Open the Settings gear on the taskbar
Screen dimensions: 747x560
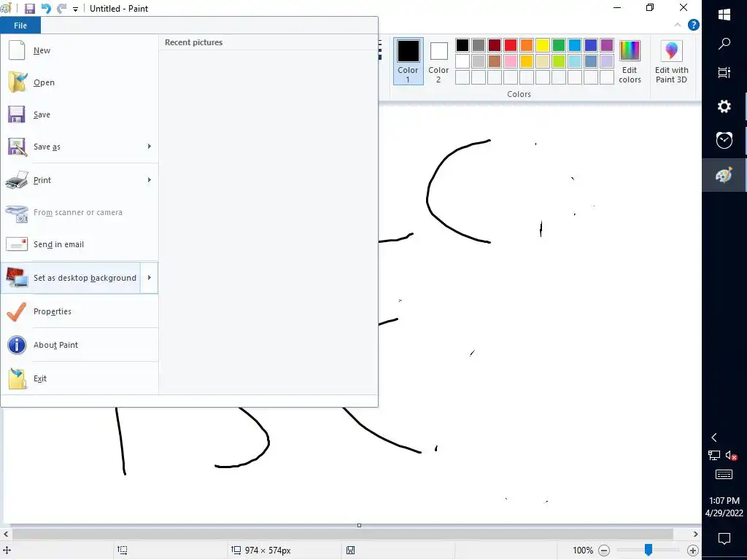click(x=724, y=106)
